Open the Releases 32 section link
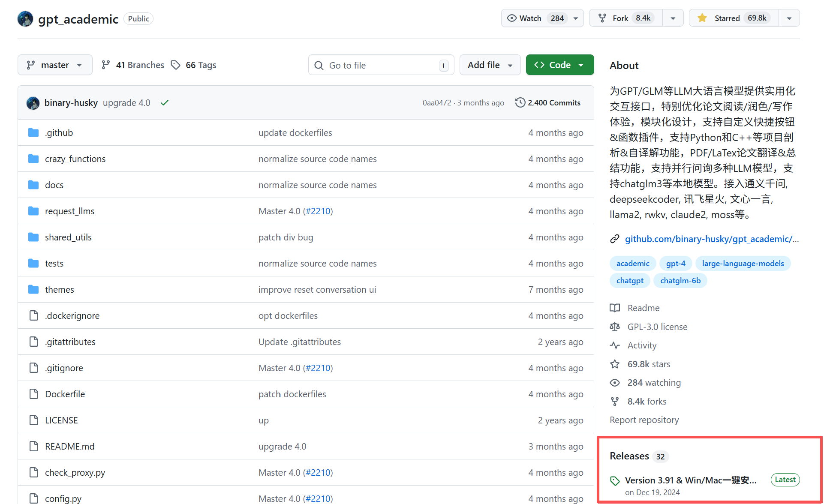Viewport: 839px width, 504px height. (629, 456)
